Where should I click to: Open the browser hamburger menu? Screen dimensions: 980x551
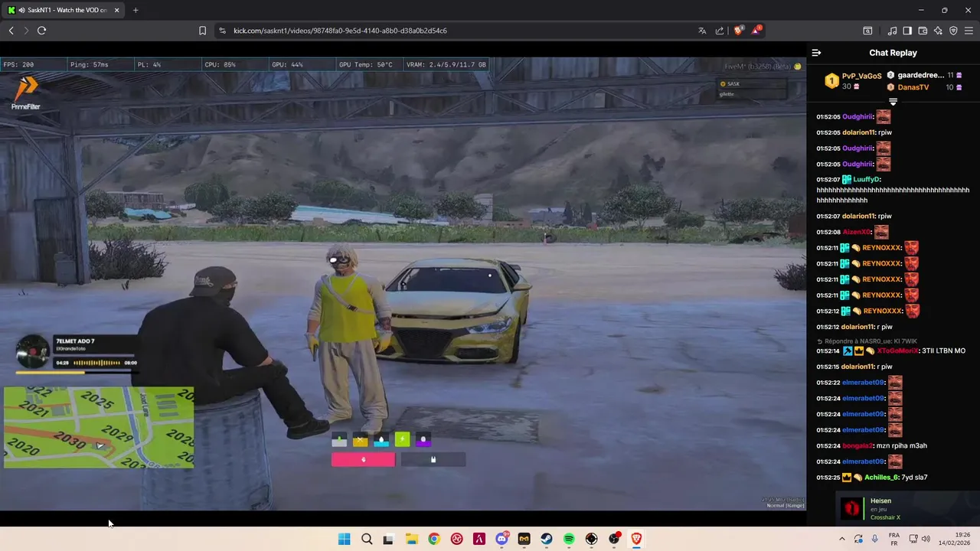pyautogui.click(x=969, y=31)
